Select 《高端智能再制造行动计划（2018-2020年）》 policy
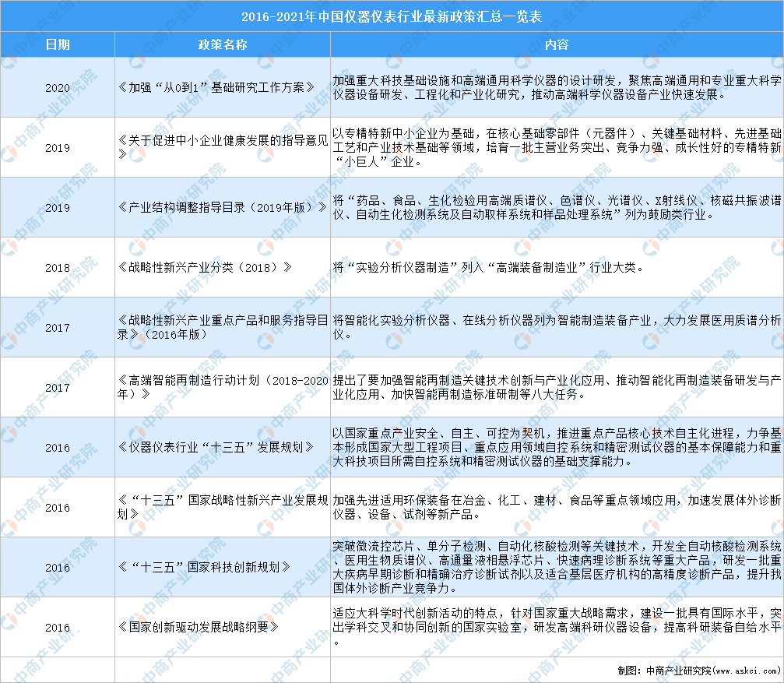 pos(219,387)
